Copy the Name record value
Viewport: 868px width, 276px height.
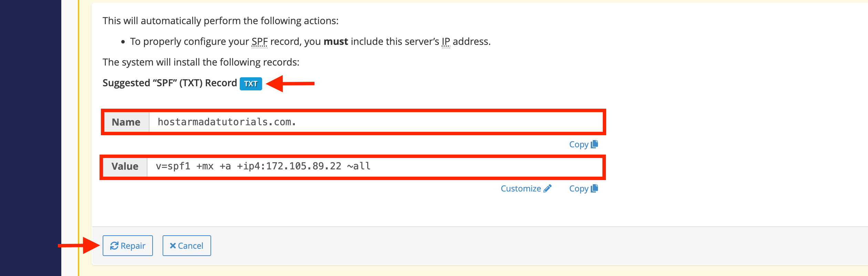[583, 145]
